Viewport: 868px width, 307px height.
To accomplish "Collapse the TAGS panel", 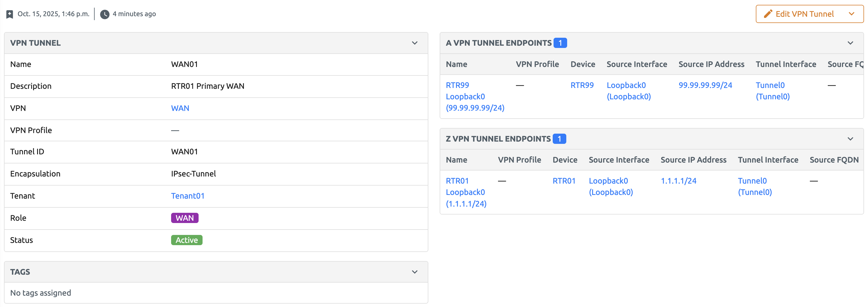I will click(415, 272).
